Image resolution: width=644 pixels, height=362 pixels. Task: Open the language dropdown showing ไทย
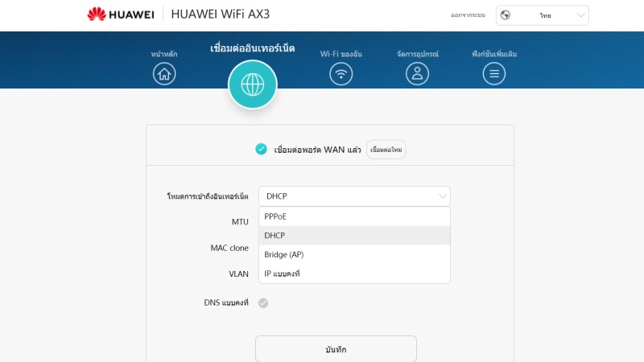(542, 15)
